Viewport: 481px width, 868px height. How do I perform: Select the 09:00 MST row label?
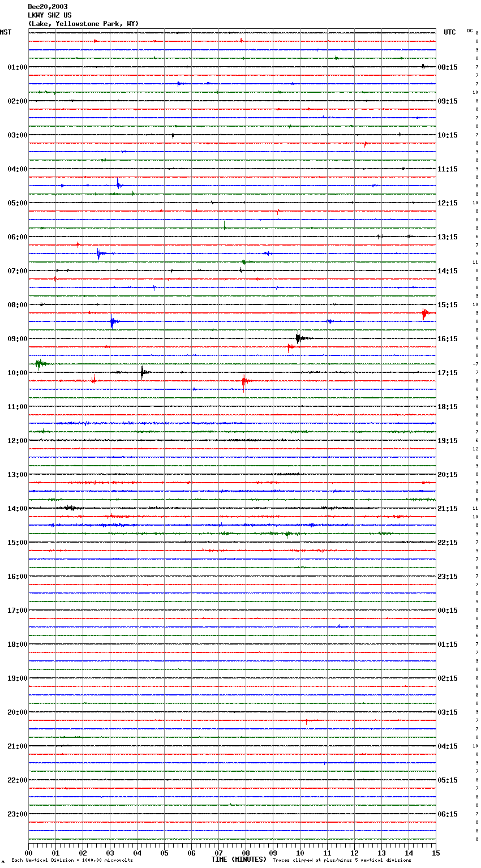(x=18, y=339)
